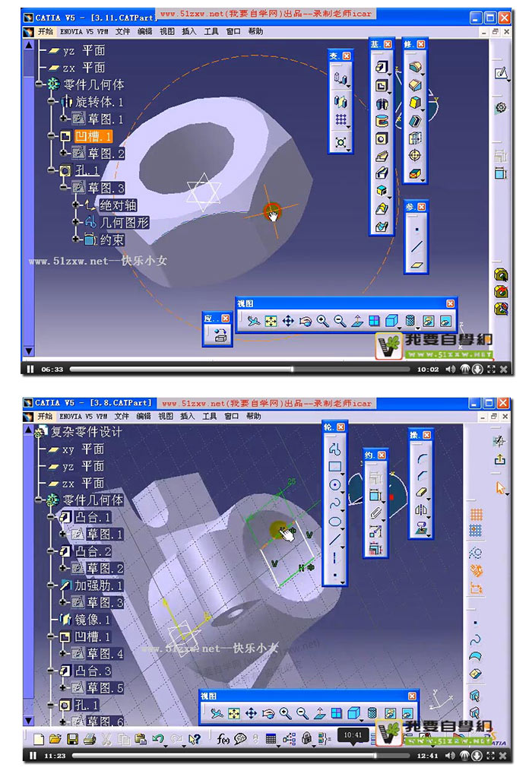
Task: Open 插入 menu in the top window
Action: (x=189, y=32)
